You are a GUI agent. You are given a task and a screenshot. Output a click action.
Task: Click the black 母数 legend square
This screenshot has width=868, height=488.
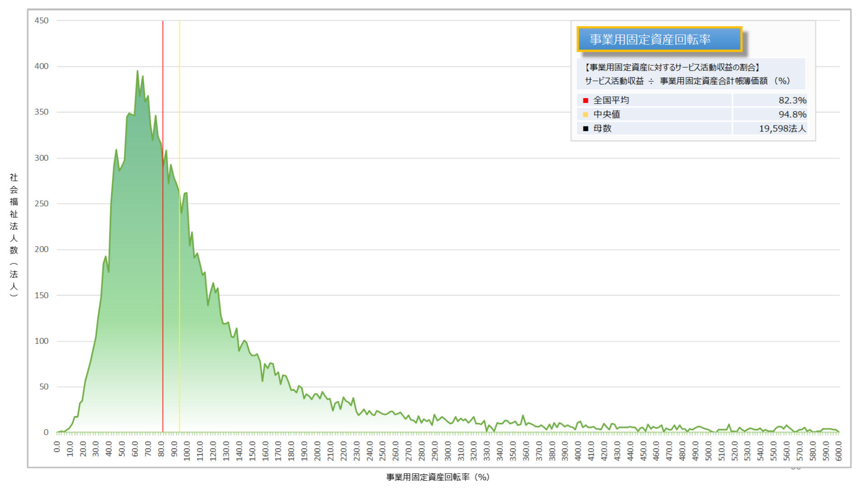586,128
